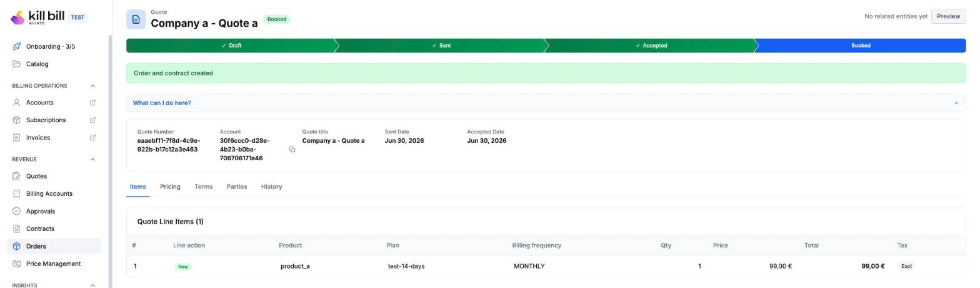Click the test-14-days plan cell
The width and height of the screenshot is (980, 288).
[x=406, y=267]
